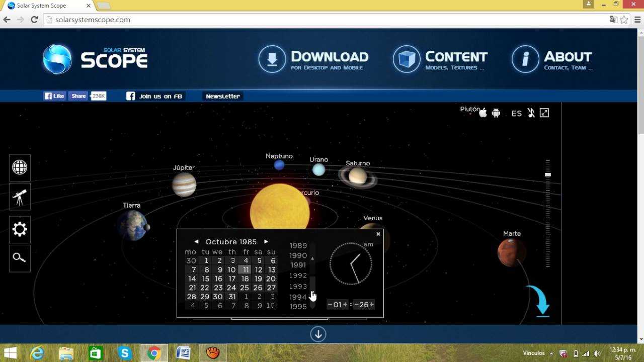Open the Newsletter signup

[223, 96]
